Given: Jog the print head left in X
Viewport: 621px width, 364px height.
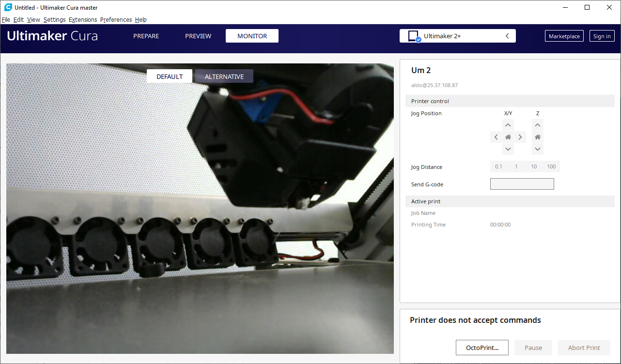Looking at the screenshot, I should [x=496, y=136].
